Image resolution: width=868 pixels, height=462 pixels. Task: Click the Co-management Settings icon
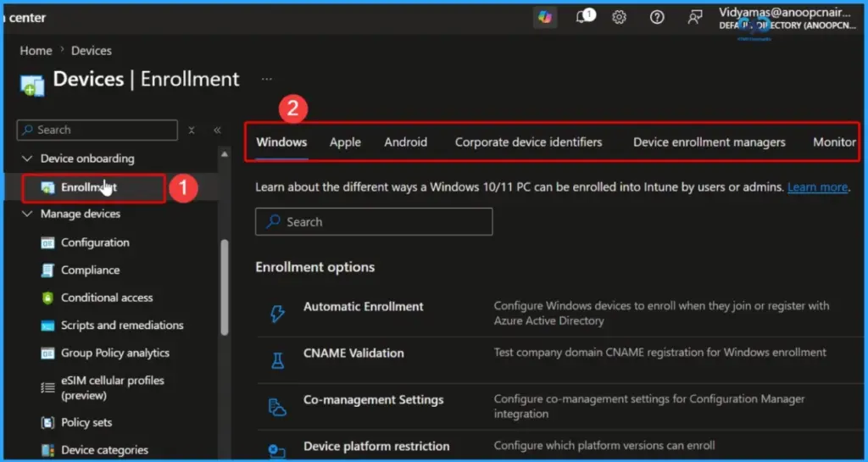(x=277, y=407)
